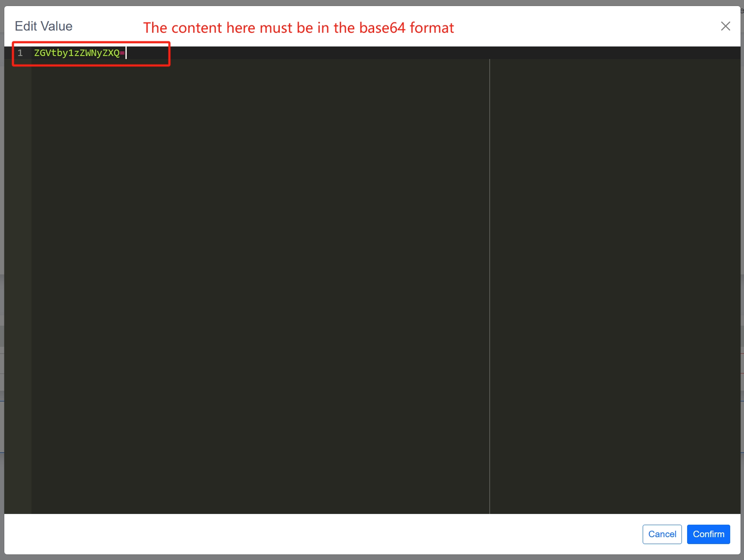This screenshot has height=560, width=744.
Task: Select line number 1 in the gutter
Action: 20,53
